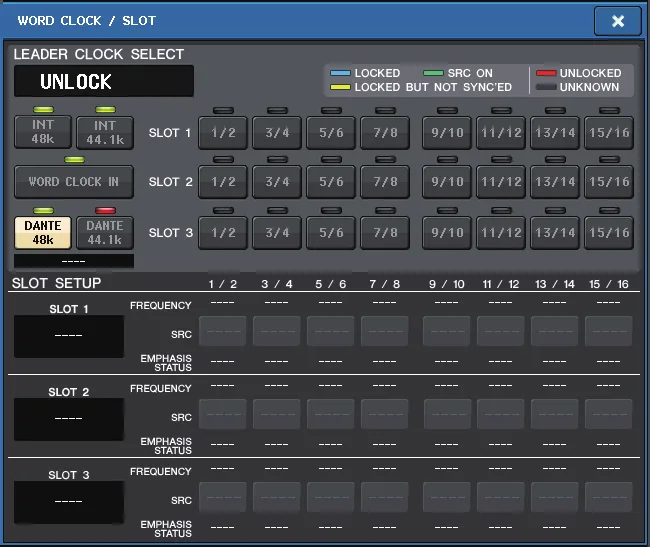Select SLOT 1 channels 9/10 clock button
Viewport: 650px width, 547px height.
[x=447, y=133]
